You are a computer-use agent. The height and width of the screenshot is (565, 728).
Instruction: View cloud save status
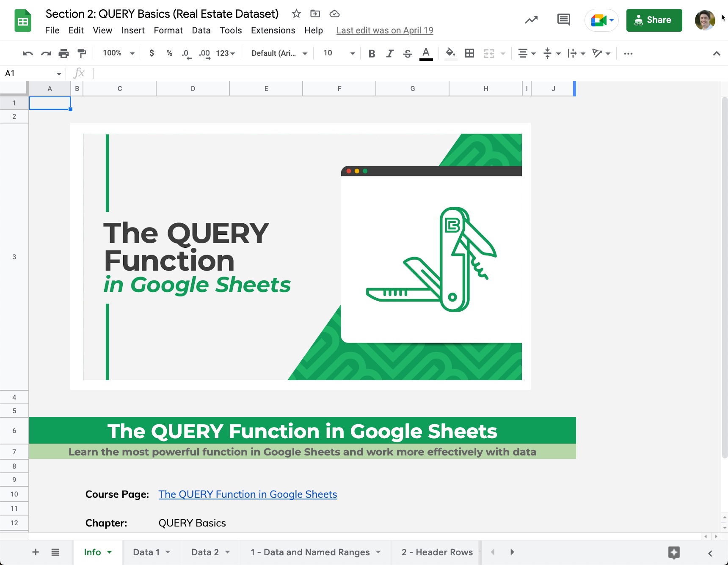pos(334,14)
